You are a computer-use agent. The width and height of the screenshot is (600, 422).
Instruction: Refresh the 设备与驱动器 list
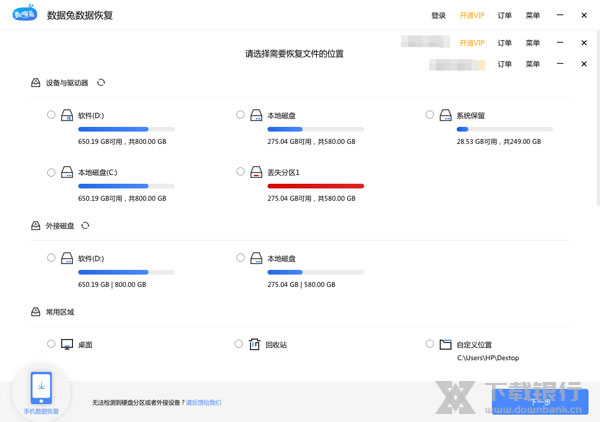click(x=101, y=82)
